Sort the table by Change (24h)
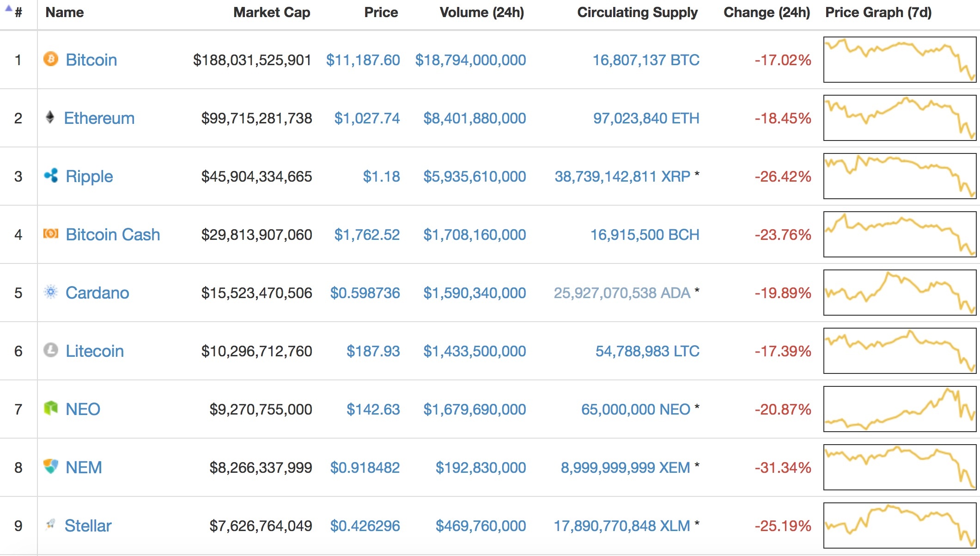 [x=767, y=12]
